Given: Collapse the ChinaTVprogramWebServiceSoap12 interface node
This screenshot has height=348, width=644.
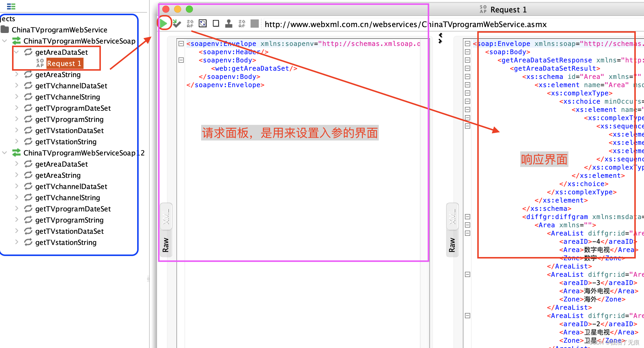Looking at the screenshot, I should [5, 153].
